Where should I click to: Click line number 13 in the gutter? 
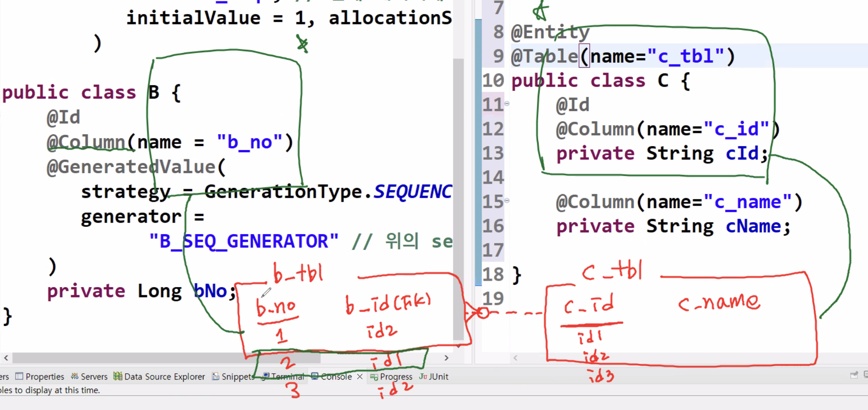click(493, 153)
